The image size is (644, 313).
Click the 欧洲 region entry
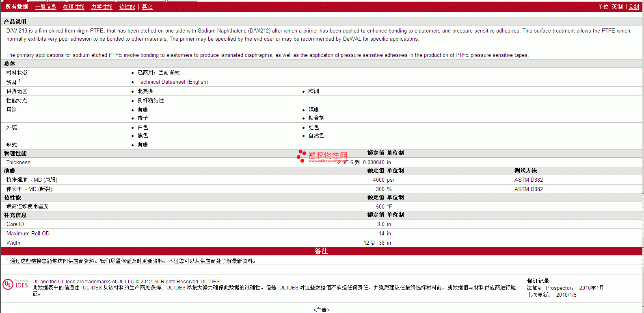click(313, 91)
